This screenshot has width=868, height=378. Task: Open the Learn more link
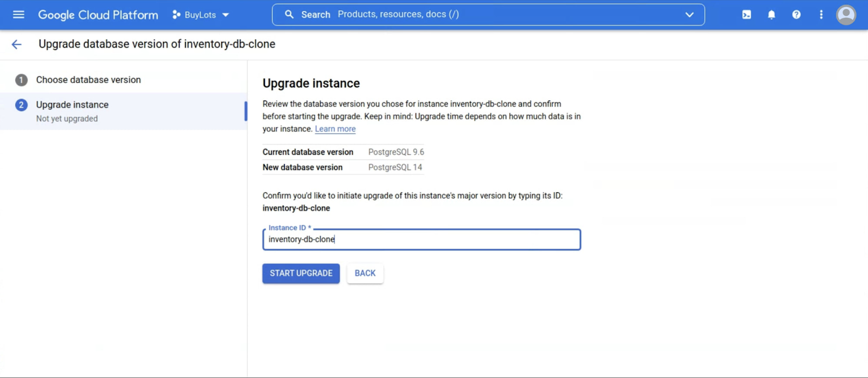(x=335, y=129)
